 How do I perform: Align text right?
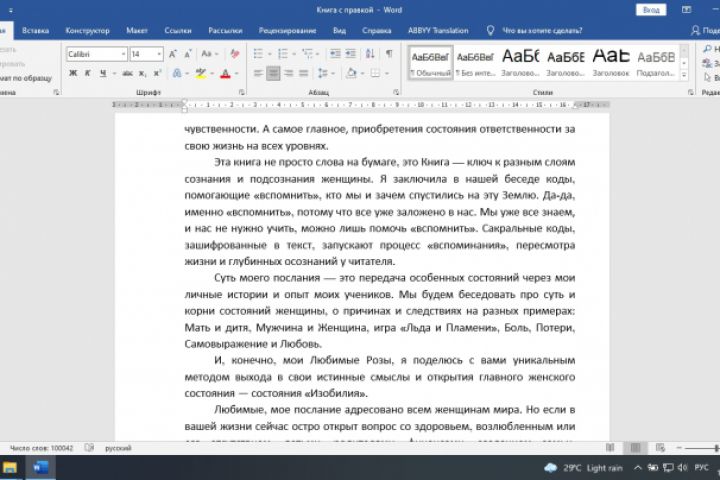tap(288, 73)
